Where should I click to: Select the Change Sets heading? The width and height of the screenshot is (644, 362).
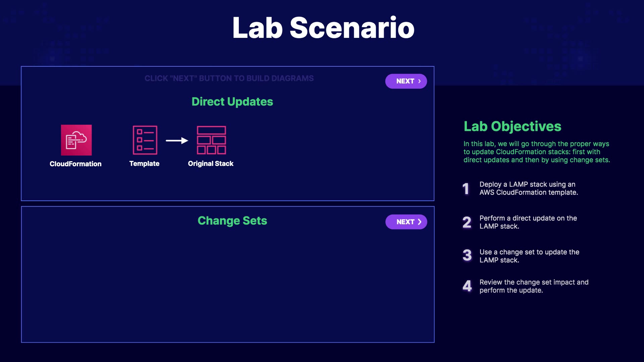[x=232, y=221]
